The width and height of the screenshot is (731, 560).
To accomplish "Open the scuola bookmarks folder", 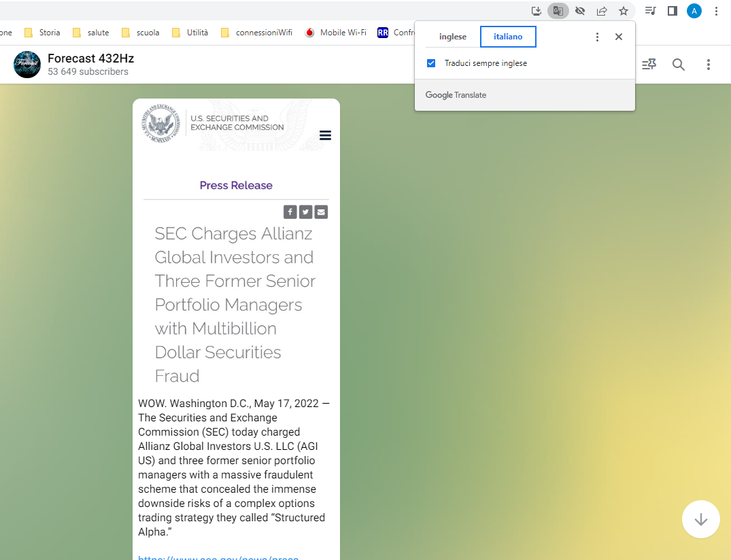I will [140, 33].
